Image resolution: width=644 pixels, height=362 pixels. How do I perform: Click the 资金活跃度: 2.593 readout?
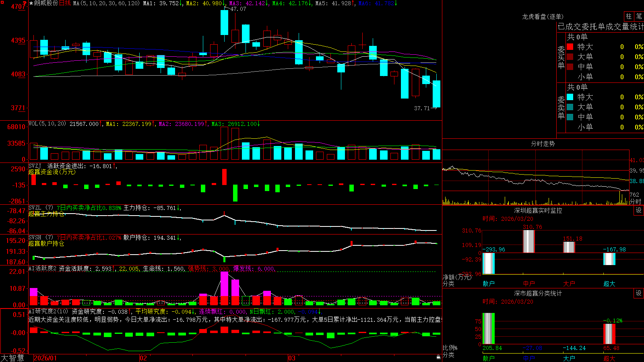(x=85, y=268)
